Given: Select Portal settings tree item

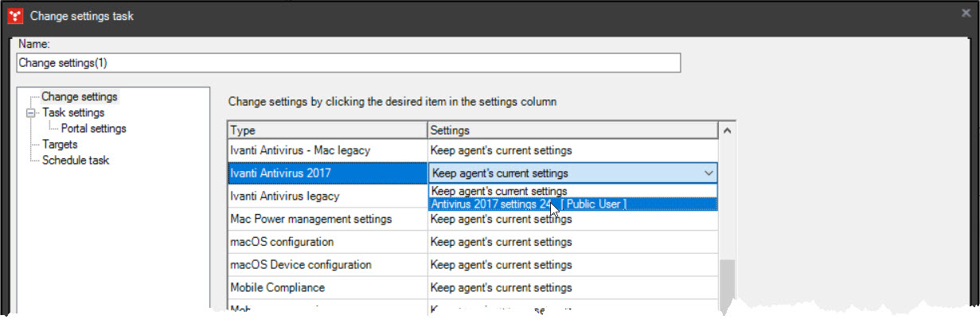Looking at the screenshot, I should [x=93, y=129].
